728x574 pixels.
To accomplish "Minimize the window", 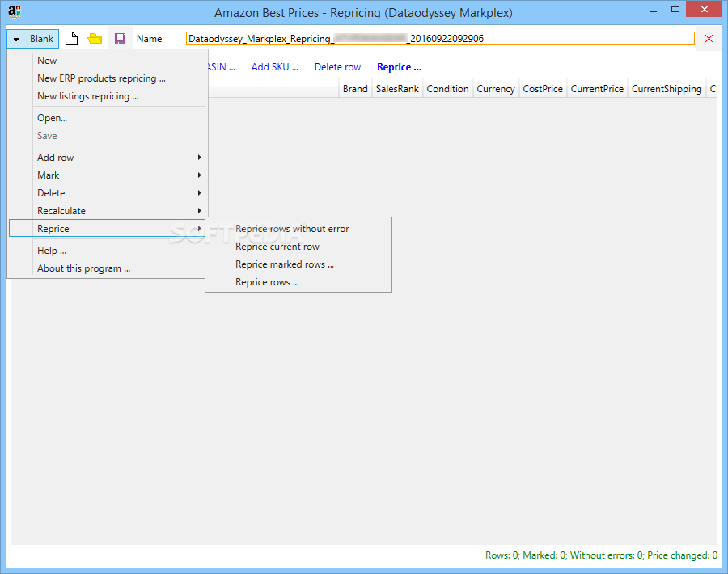I will tap(654, 10).
